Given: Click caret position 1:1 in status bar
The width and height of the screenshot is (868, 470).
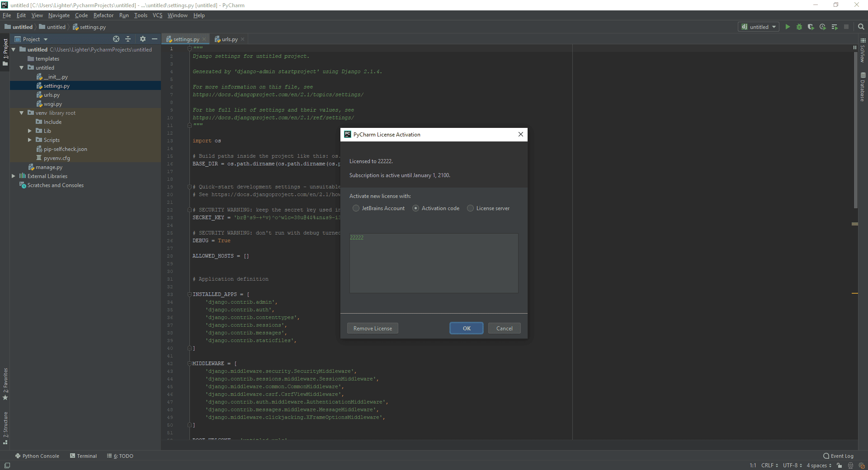Looking at the screenshot, I should 753,465.
